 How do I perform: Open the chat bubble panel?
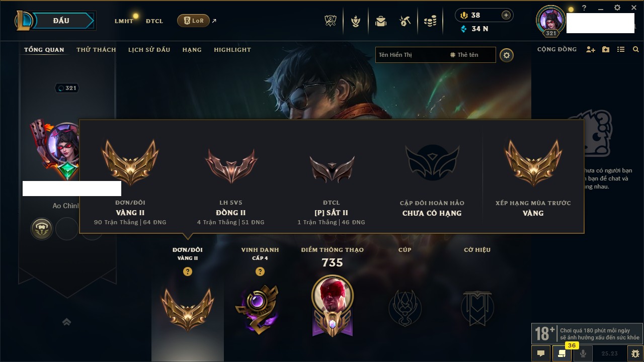(541, 353)
